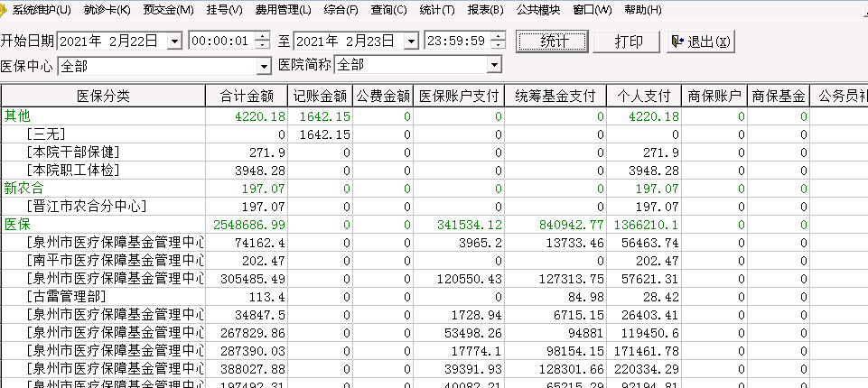The width and height of the screenshot is (868, 388).
Task: Open the 预交金(M) menu
Action: (x=168, y=10)
